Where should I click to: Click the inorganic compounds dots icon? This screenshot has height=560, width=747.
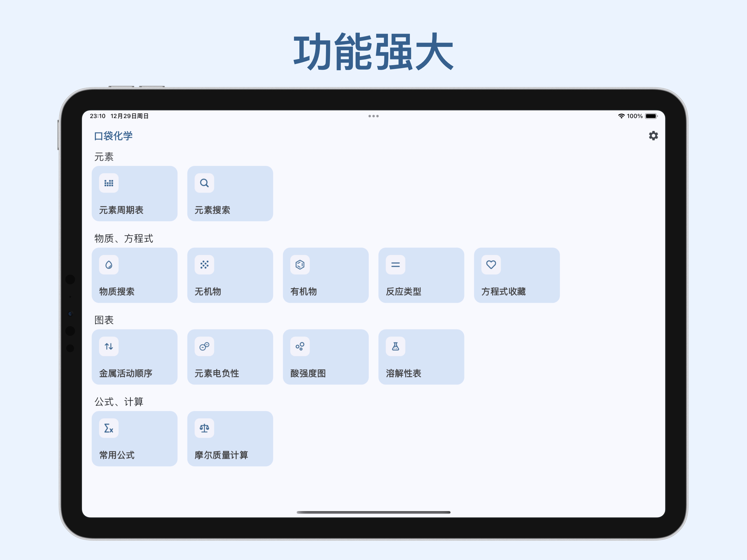click(x=204, y=265)
